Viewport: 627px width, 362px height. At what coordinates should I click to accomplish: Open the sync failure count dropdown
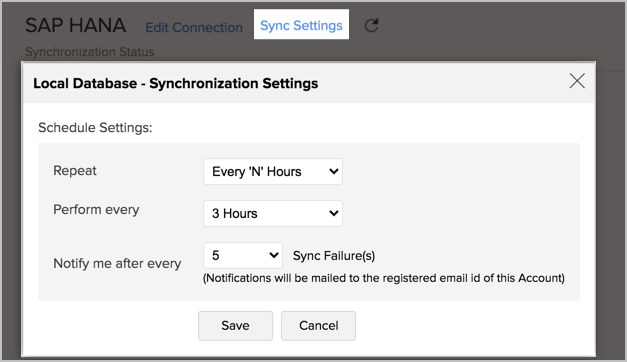[243, 255]
